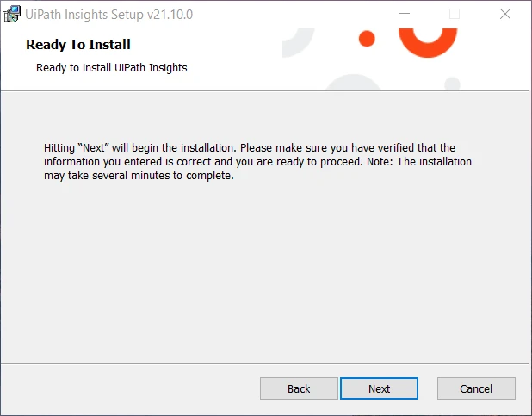The width and height of the screenshot is (532, 416).
Task: Minimize the UiPath Insights Setup window
Action: click(405, 14)
